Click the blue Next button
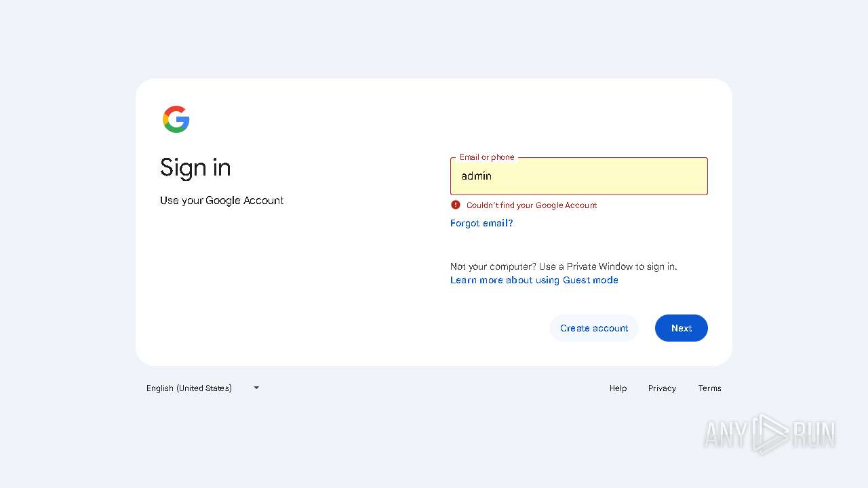 coord(682,328)
